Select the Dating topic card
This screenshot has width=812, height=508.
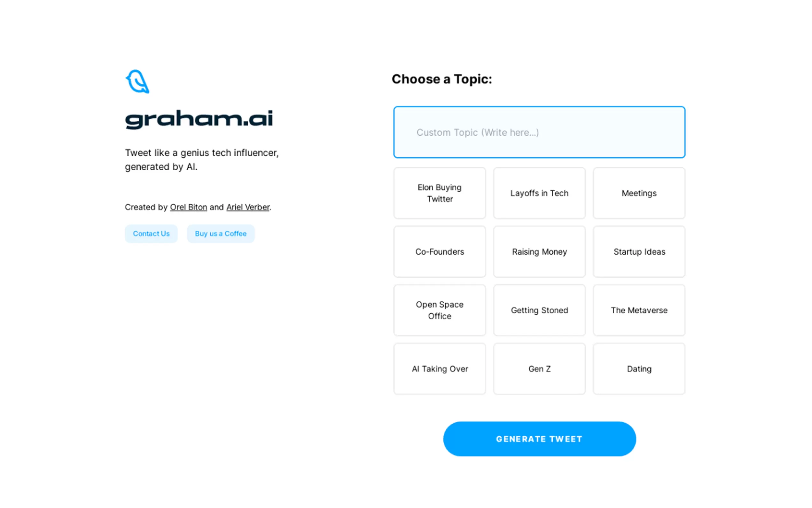tap(638, 369)
